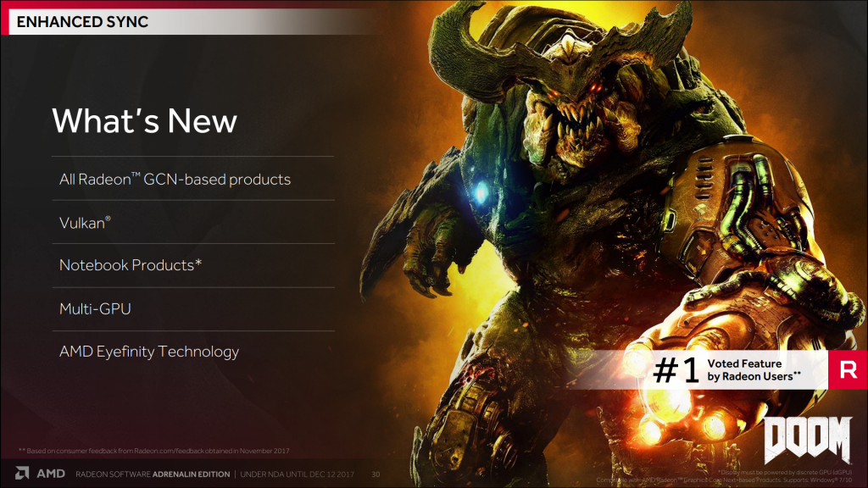This screenshot has height=488, width=868.
Task: Click the AMD wordmark in footer
Action: pos(50,474)
